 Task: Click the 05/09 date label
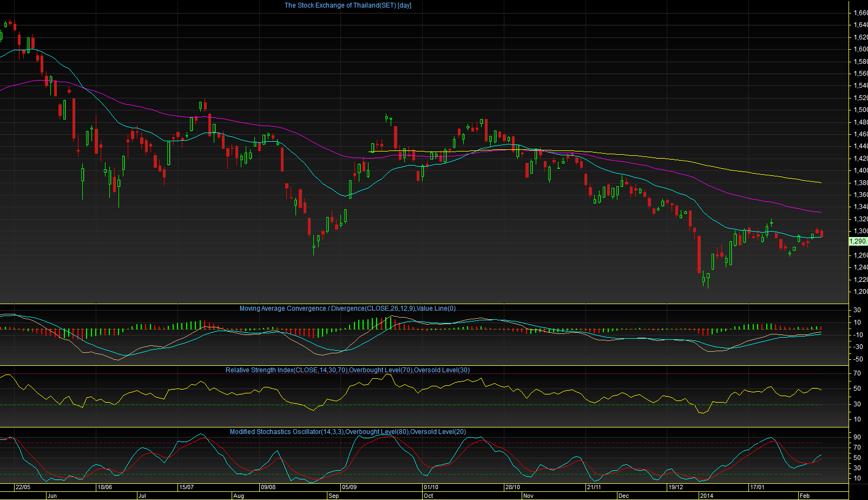(x=349, y=487)
